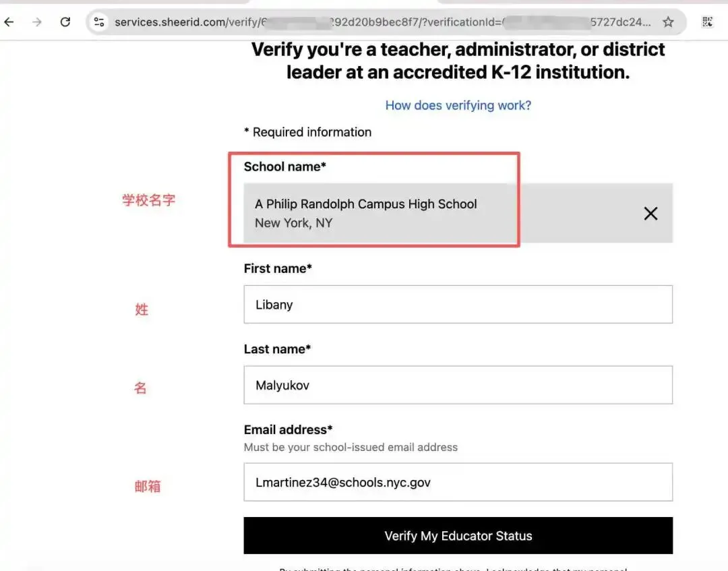Image resolution: width=728 pixels, height=571 pixels.
Task: Focus the Email address input field
Action: pos(458,482)
